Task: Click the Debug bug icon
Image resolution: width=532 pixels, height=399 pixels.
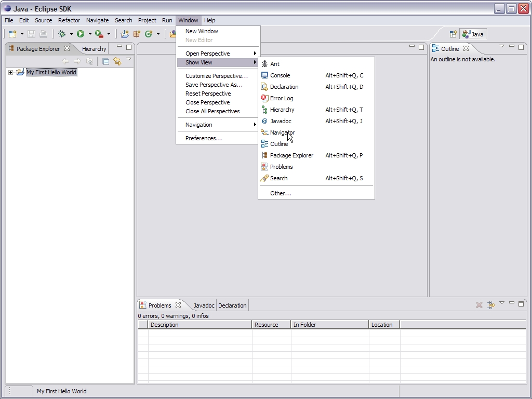Action: [x=62, y=34]
